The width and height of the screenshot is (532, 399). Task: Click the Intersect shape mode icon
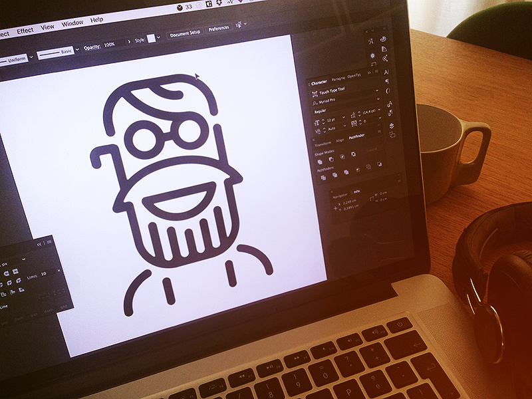point(342,156)
